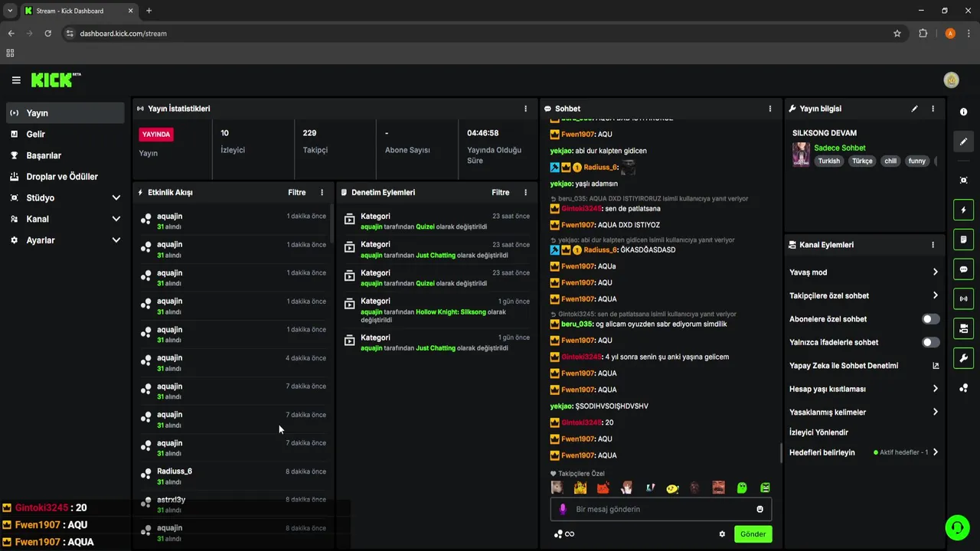The height and width of the screenshot is (551, 980).
Task: Open the Sohbet panel options menu
Action: point(770,109)
